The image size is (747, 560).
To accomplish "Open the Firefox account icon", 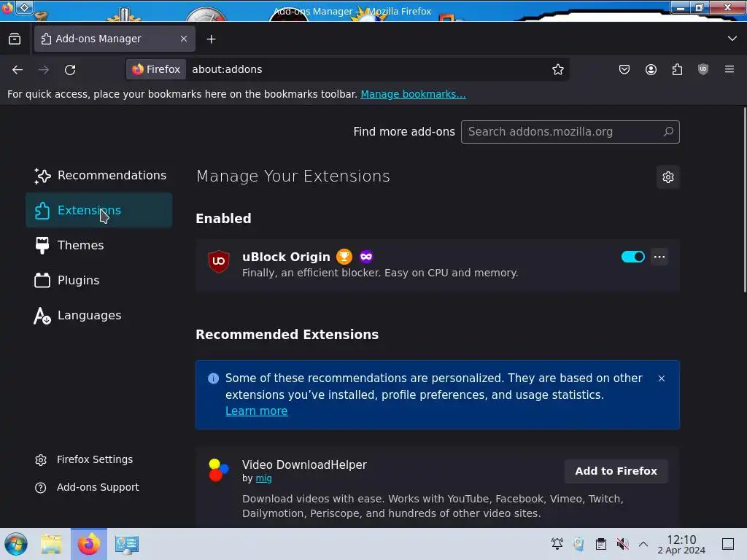I will click(651, 69).
